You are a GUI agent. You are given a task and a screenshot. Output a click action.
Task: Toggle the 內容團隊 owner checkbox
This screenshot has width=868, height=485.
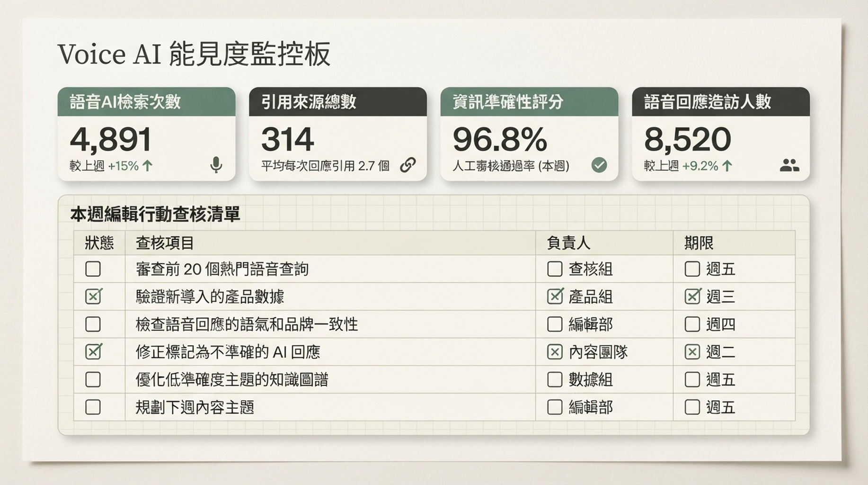click(555, 352)
